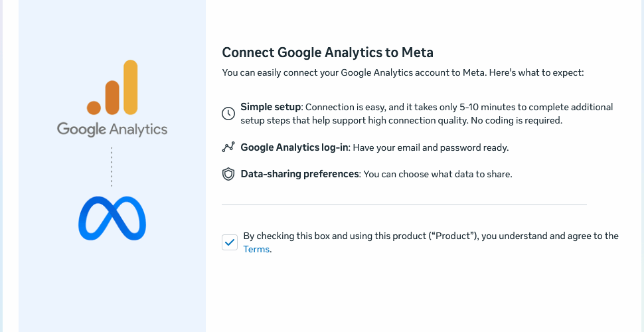This screenshot has width=644, height=332.
Task: Click "You can choose what data to share" text
Action: coord(438,174)
